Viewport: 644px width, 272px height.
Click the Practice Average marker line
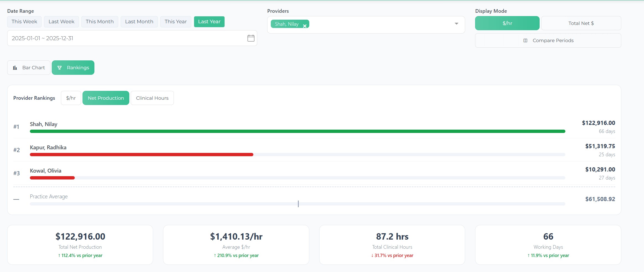(x=298, y=204)
